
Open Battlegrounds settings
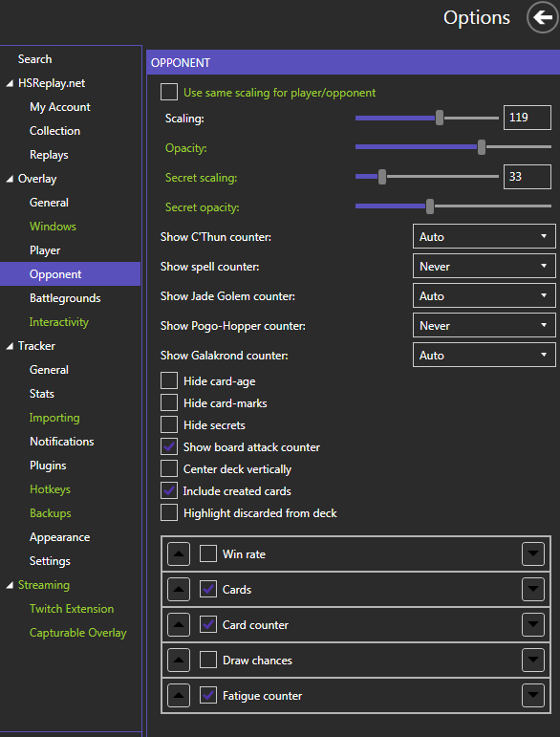click(65, 298)
